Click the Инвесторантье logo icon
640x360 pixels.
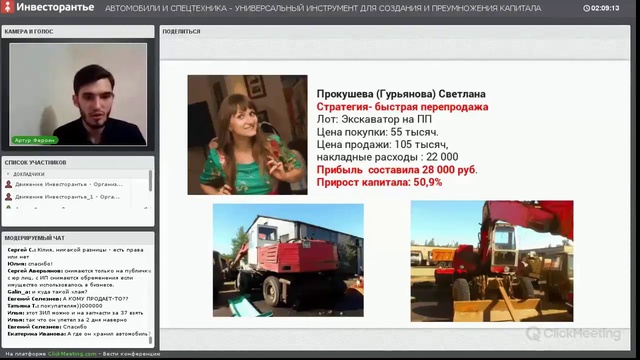point(7,7)
